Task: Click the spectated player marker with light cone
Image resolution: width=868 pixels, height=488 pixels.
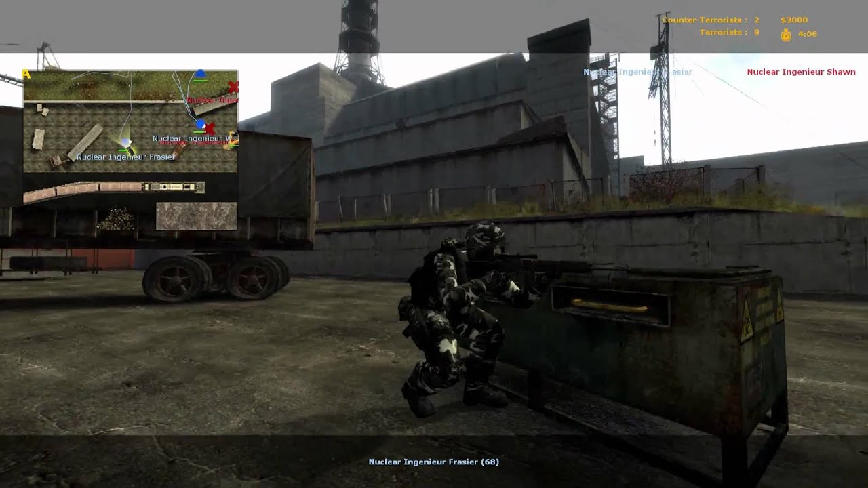Action: (126, 142)
